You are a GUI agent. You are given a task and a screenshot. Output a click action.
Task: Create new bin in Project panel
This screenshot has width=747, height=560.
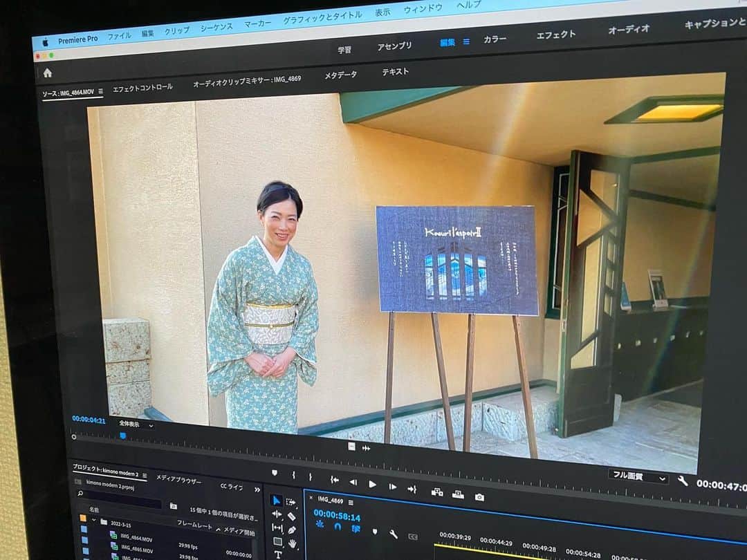(174, 505)
